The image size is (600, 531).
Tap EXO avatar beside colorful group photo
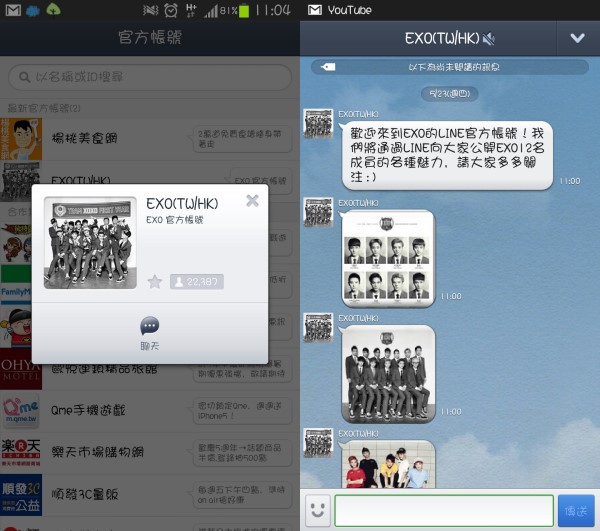318,443
